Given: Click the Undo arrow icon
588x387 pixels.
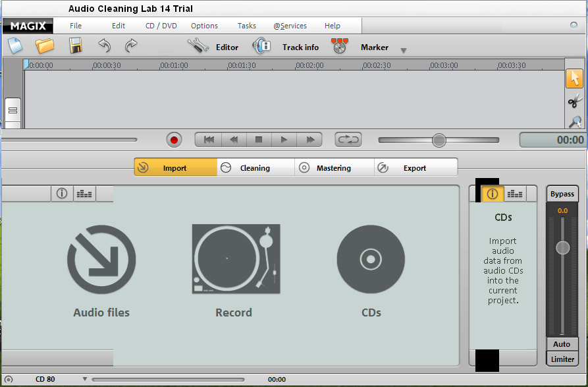Looking at the screenshot, I should [104, 46].
